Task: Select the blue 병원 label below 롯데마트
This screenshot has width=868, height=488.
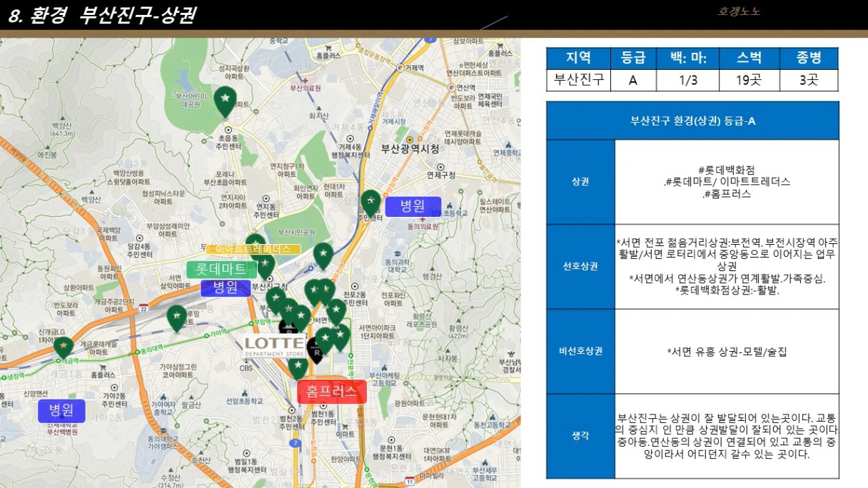Action: pos(226,288)
